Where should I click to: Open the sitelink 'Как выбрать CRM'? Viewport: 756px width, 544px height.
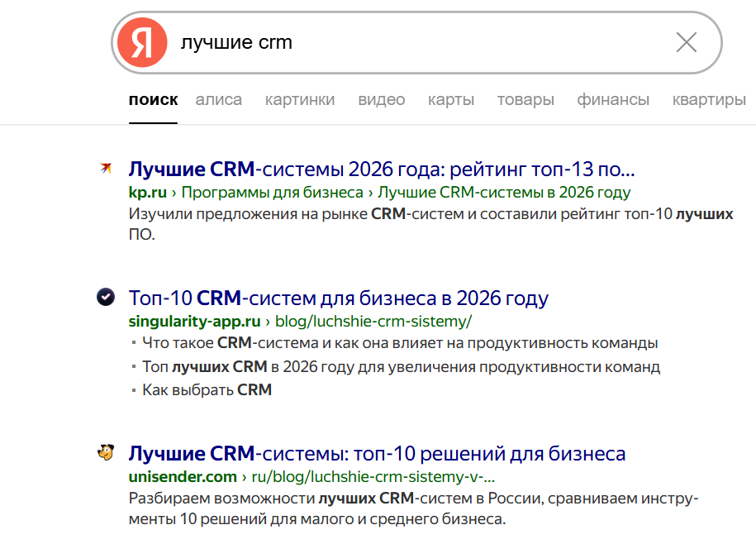206,389
